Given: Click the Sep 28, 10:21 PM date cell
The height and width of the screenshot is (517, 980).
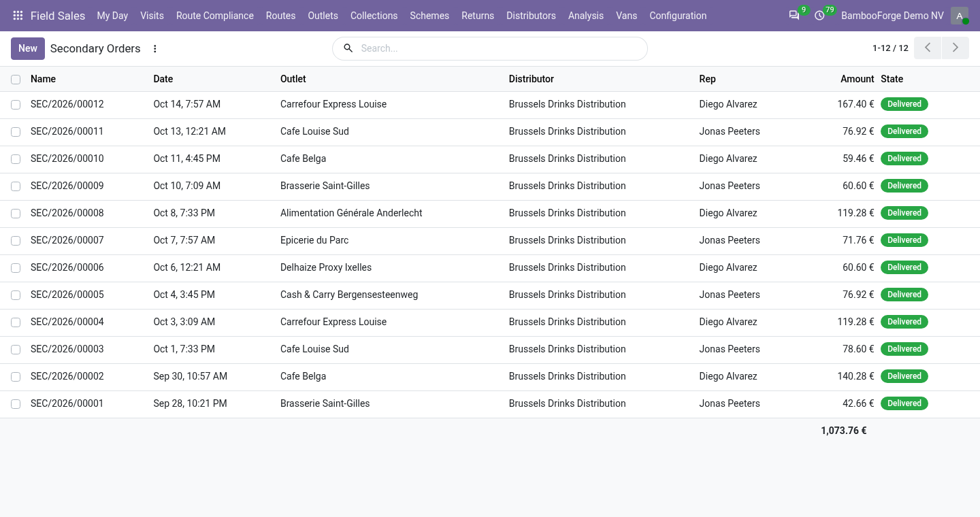Looking at the screenshot, I should (x=190, y=403).
